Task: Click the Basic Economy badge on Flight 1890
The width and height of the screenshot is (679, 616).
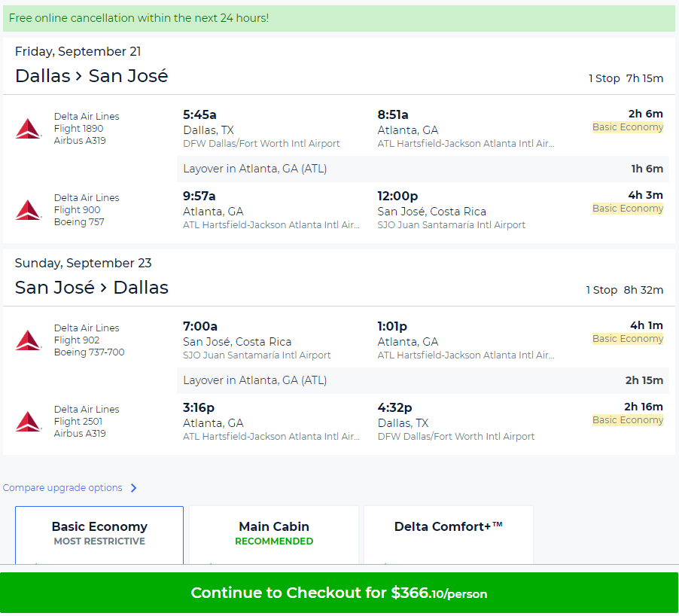Action: coord(628,127)
